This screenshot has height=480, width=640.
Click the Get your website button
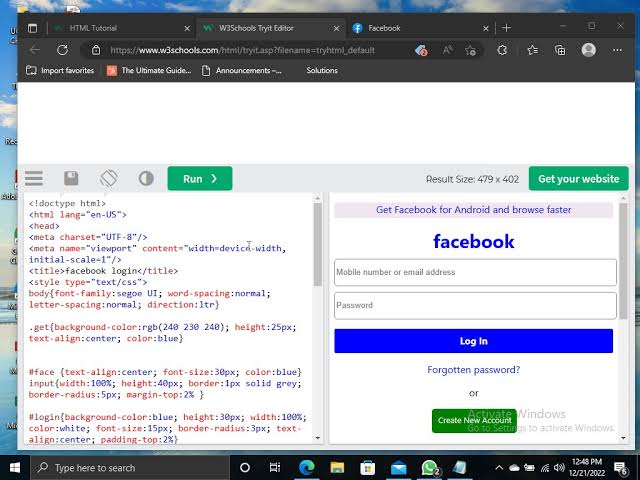point(578,178)
